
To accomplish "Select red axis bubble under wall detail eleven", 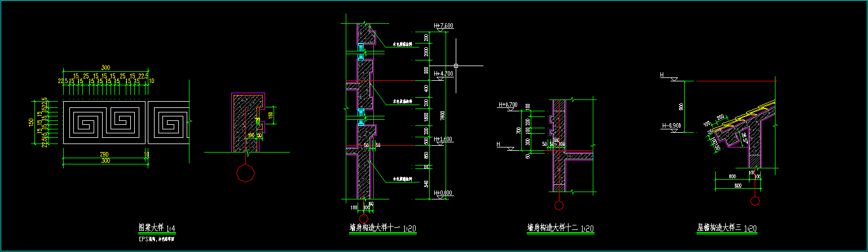I will tap(364, 218).
